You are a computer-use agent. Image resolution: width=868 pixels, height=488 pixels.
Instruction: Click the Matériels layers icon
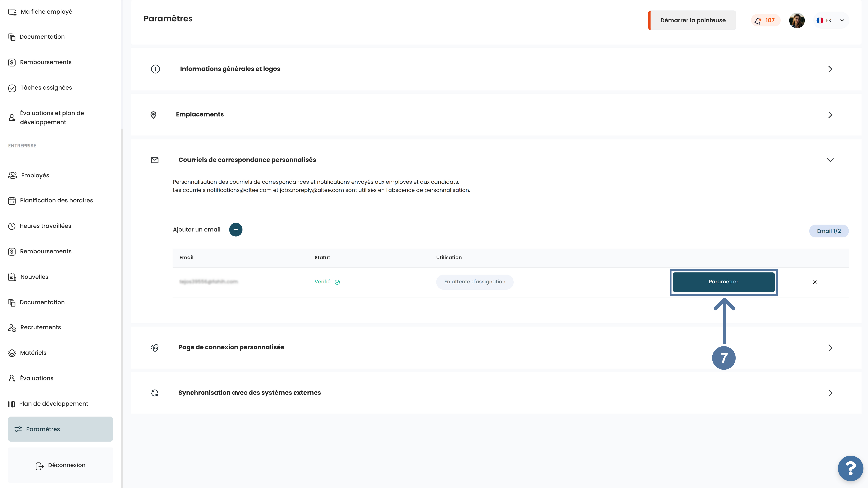tap(12, 353)
